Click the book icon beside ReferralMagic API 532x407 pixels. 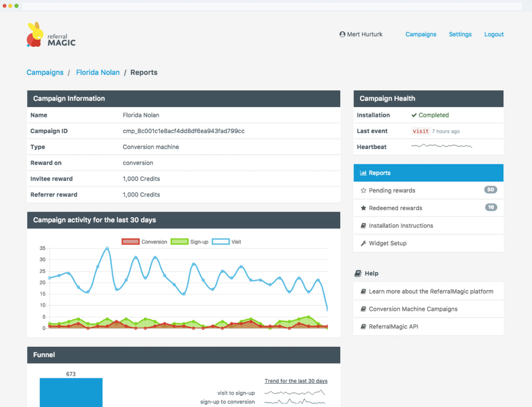pos(364,327)
